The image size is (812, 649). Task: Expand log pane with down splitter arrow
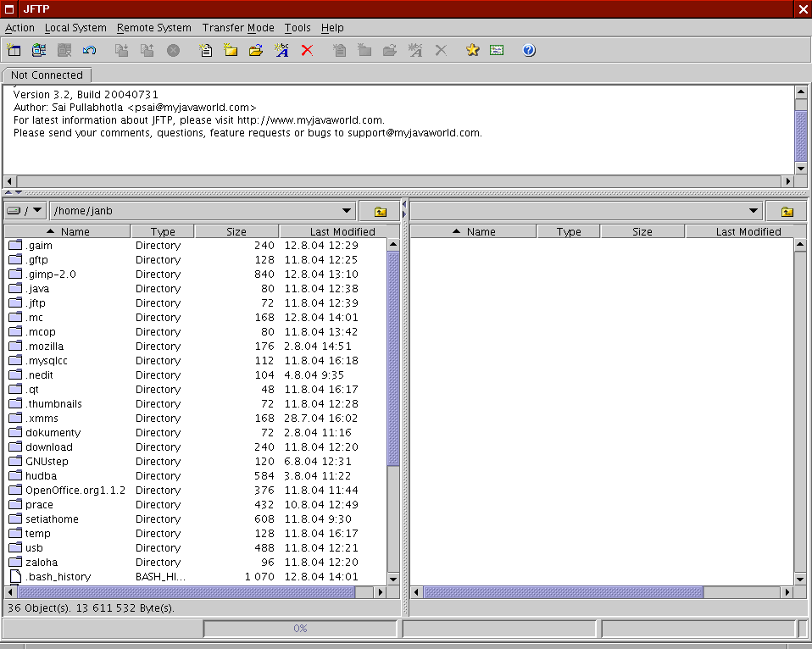click(x=19, y=192)
